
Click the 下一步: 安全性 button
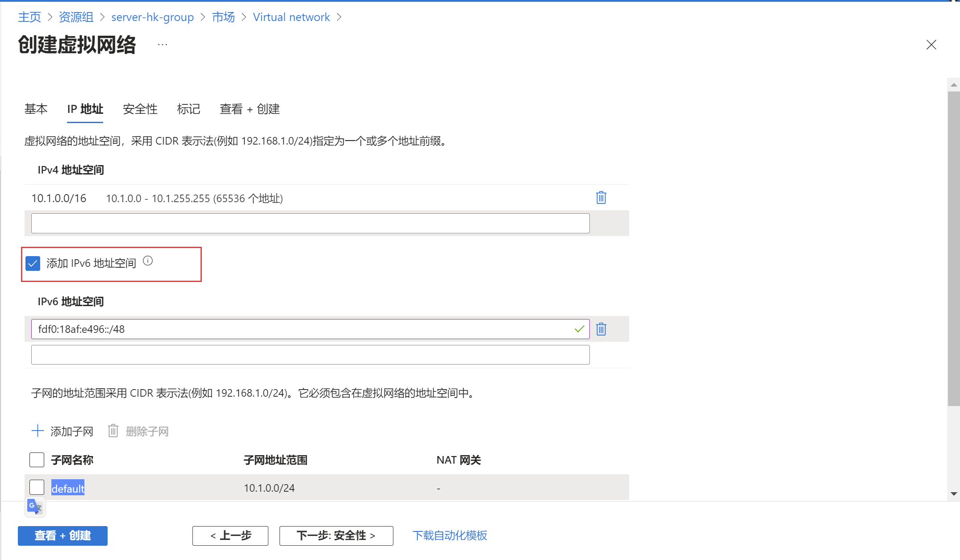(x=336, y=535)
